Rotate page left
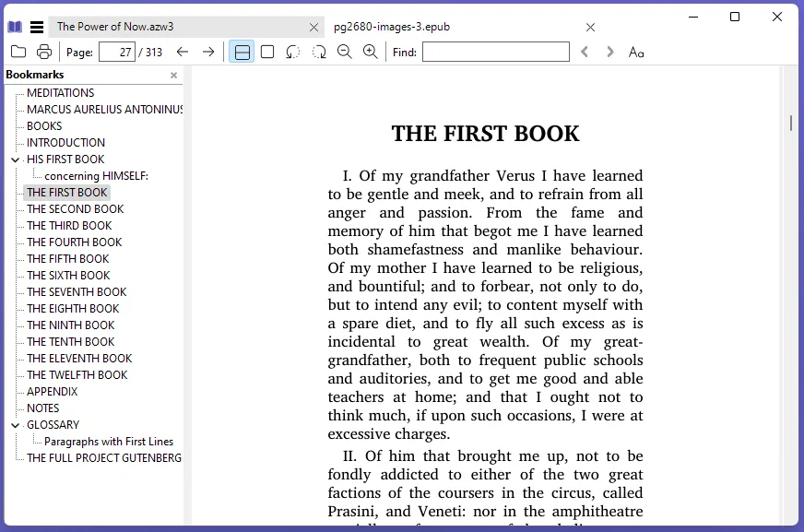This screenshot has width=804, height=532. (x=293, y=52)
